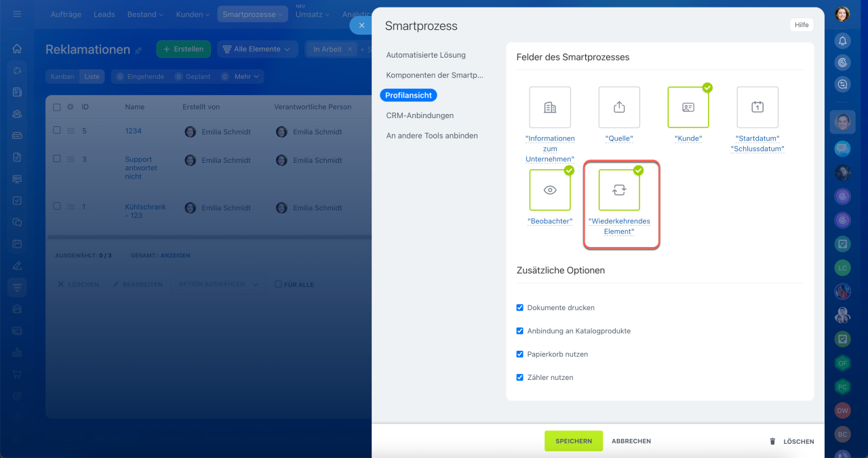This screenshot has height=458, width=868.
Task: Select the "Startdatum Schlussdatum" calendar tile
Action: tap(757, 107)
